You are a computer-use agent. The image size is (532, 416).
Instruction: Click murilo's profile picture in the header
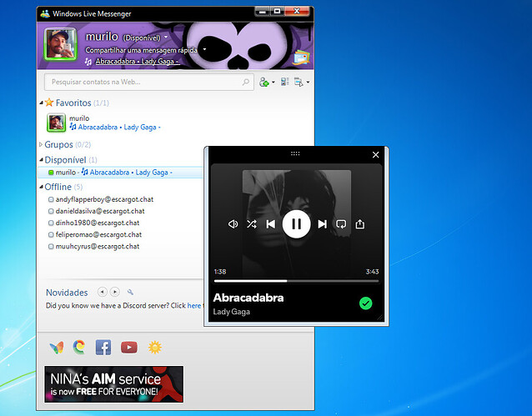click(60, 44)
